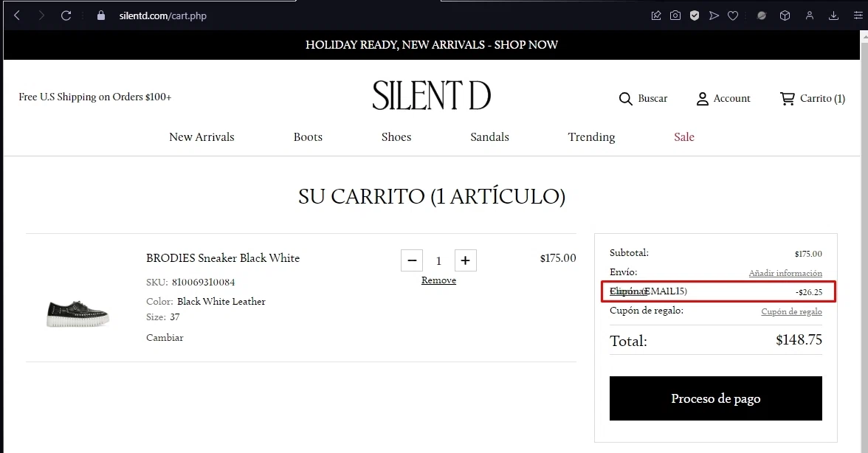This screenshot has height=453, width=868.
Task: Click Cambiar to change item options
Action: click(x=165, y=337)
